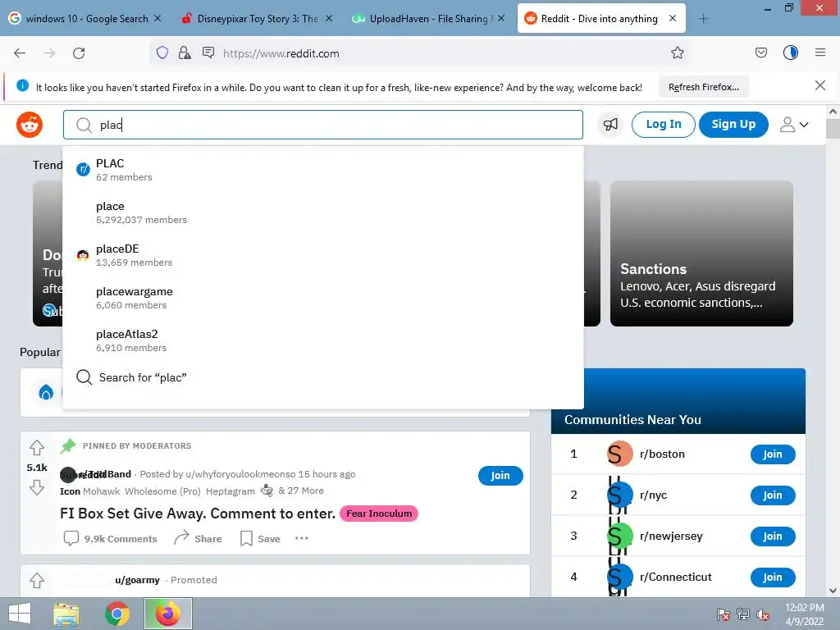Click the search magnifier icon in the search box
Screen dimensions: 840x630
pos(84,126)
